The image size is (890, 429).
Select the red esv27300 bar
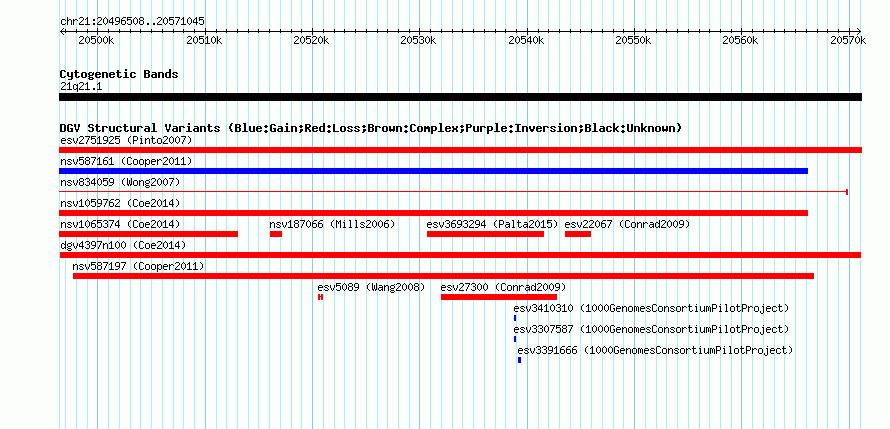coord(499,297)
